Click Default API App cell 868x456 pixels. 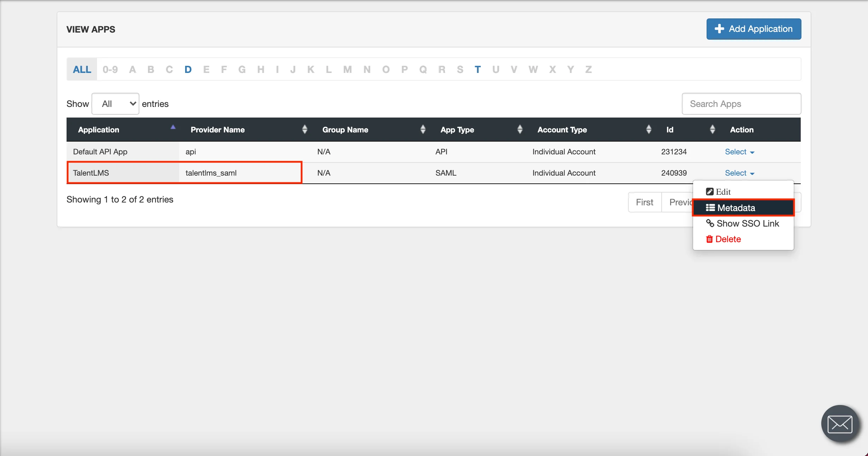[x=123, y=152]
